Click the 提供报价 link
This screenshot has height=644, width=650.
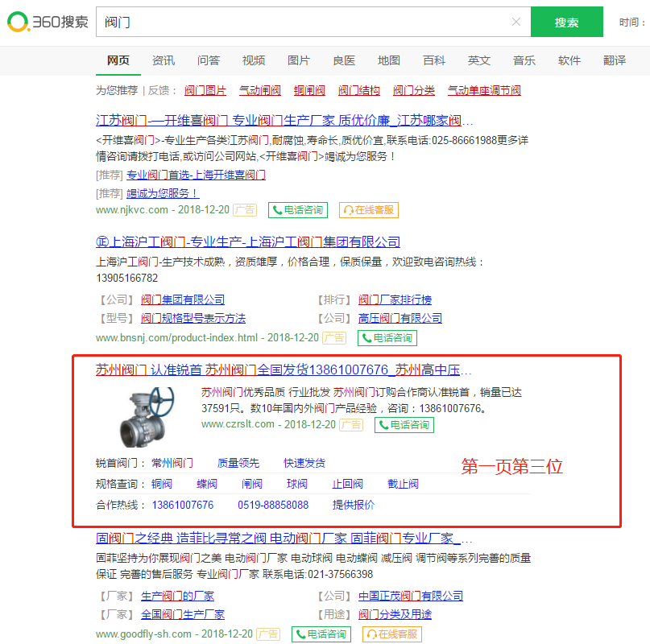click(x=354, y=506)
